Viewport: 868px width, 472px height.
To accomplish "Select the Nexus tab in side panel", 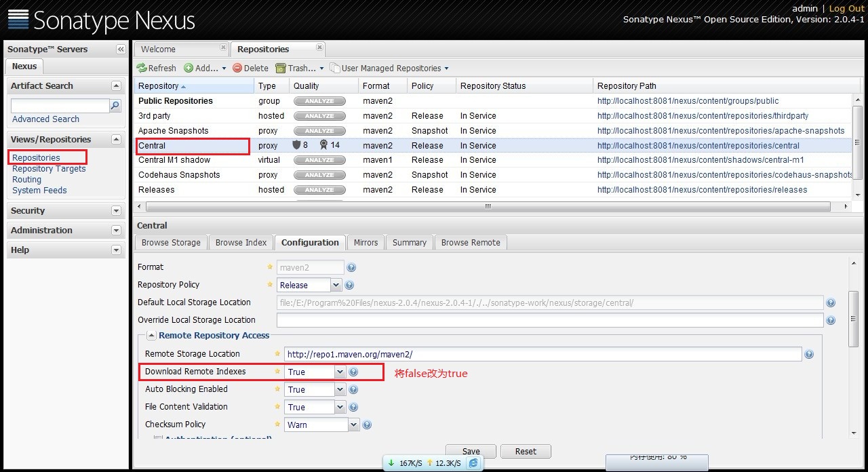I will pyautogui.click(x=24, y=66).
